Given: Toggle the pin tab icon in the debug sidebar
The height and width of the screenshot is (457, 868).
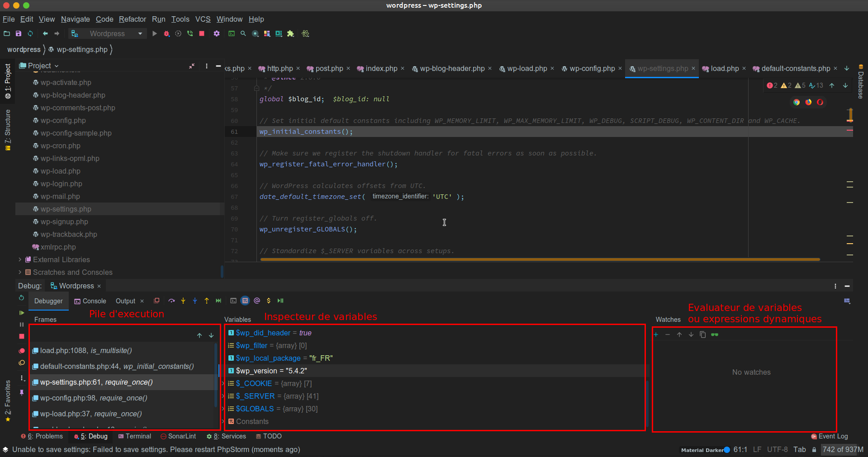Looking at the screenshot, I should pyautogui.click(x=21, y=392).
